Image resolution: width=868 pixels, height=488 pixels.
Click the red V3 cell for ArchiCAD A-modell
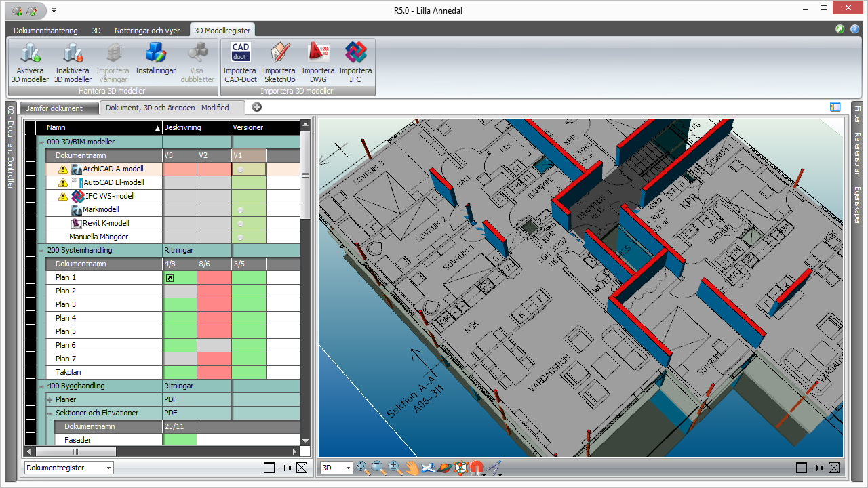click(x=180, y=169)
